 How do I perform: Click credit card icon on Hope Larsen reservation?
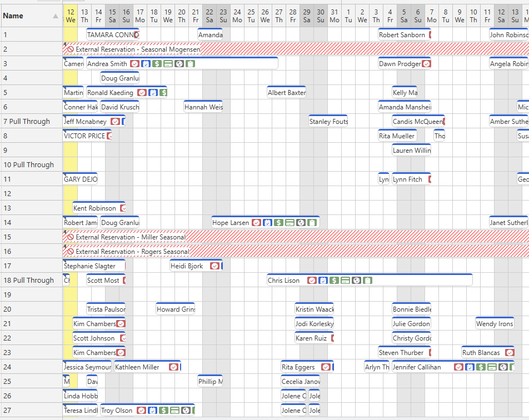(x=290, y=223)
